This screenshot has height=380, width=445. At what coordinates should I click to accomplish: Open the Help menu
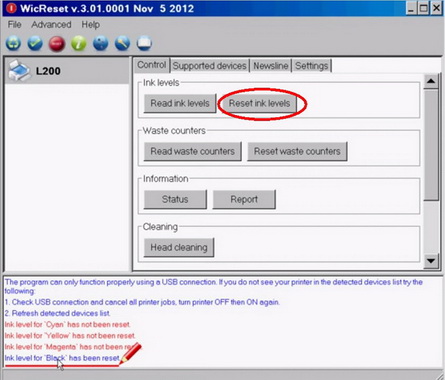[91, 25]
